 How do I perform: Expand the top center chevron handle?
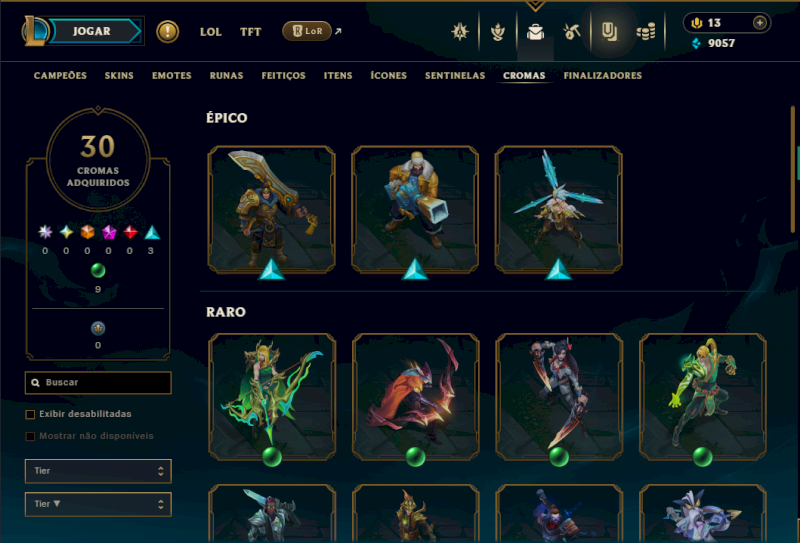tap(535, 6)
